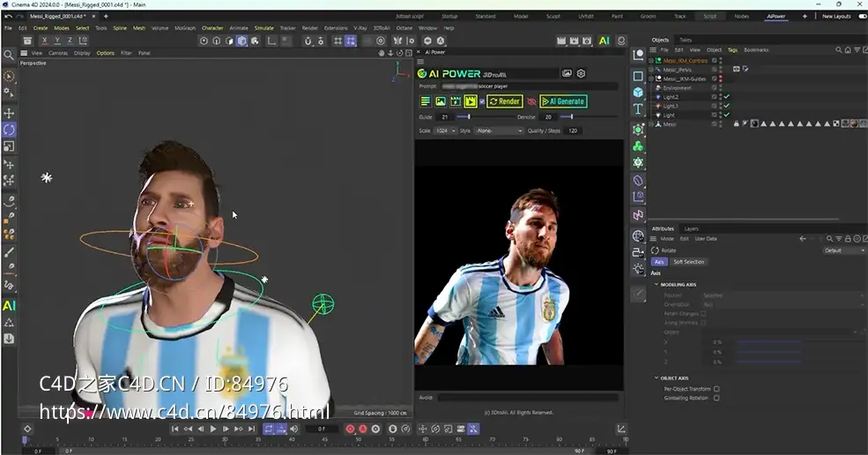The height and width of the screenshot is (455, 868).
Task: Jump to the end of the timeline
Action: click(x=252, y=429)
